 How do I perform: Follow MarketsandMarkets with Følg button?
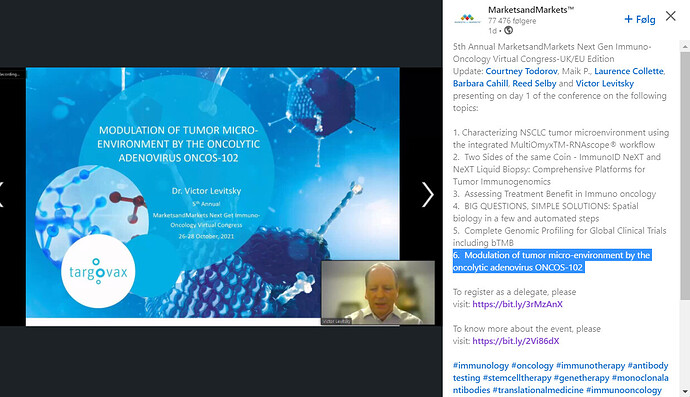(x=640, y=19)
